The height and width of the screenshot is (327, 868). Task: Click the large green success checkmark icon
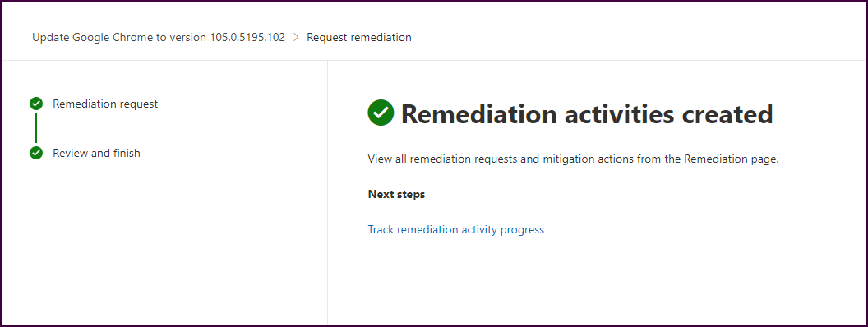[x=381, y=113]
